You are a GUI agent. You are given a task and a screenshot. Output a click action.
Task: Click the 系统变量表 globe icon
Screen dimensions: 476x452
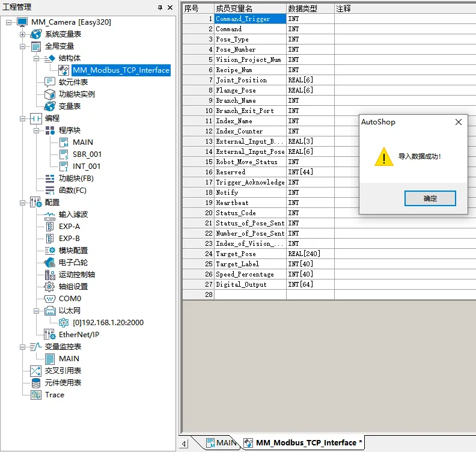[36, 34]
